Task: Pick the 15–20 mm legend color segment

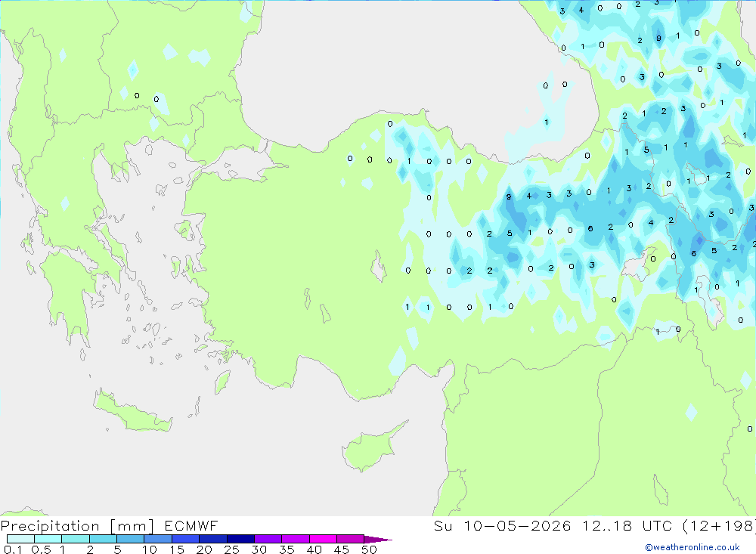Action: coord(186,539)
